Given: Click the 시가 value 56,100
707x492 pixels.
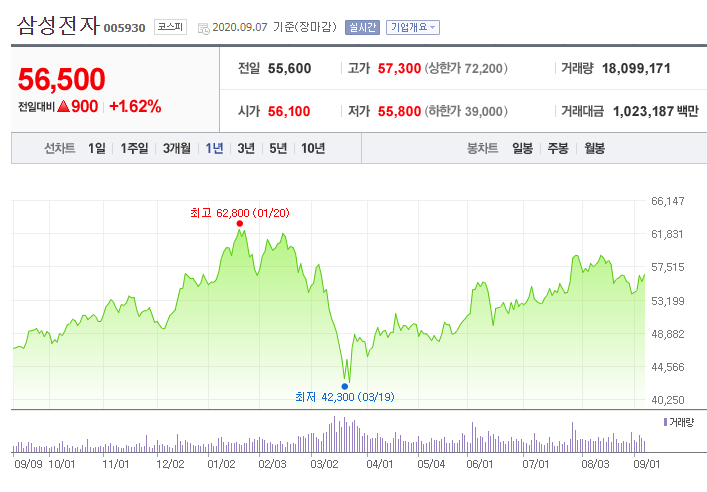Looking at the screenshot, I should click(289, 111).
